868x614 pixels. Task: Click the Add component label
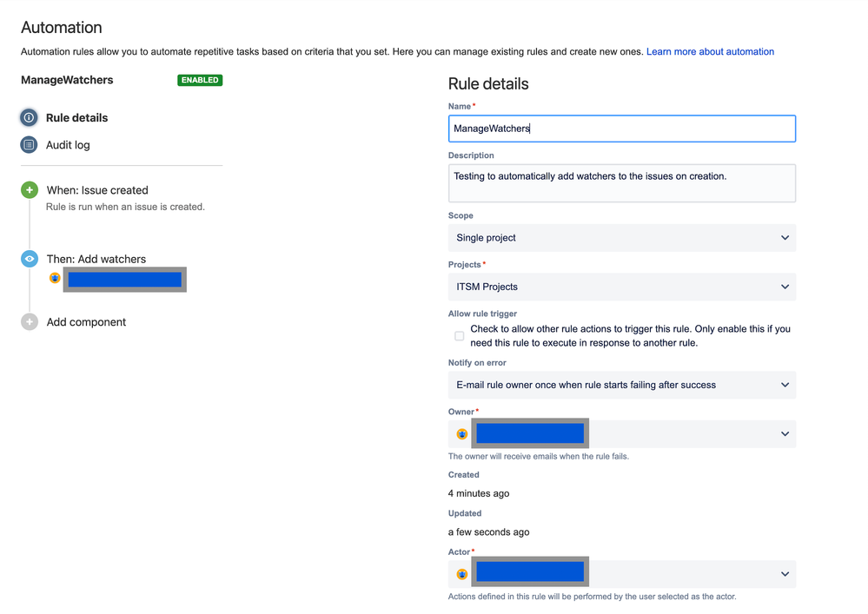pyautogui.click(x=86, y=322)
